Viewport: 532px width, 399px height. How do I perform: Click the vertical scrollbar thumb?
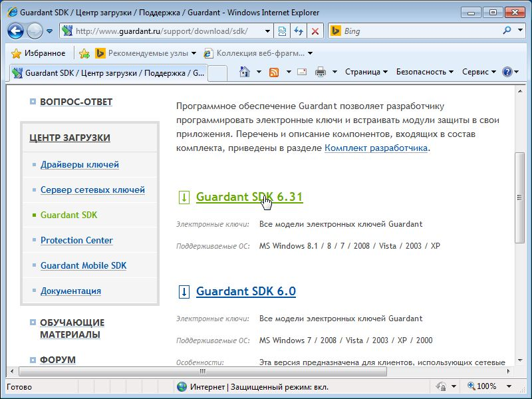520,198
